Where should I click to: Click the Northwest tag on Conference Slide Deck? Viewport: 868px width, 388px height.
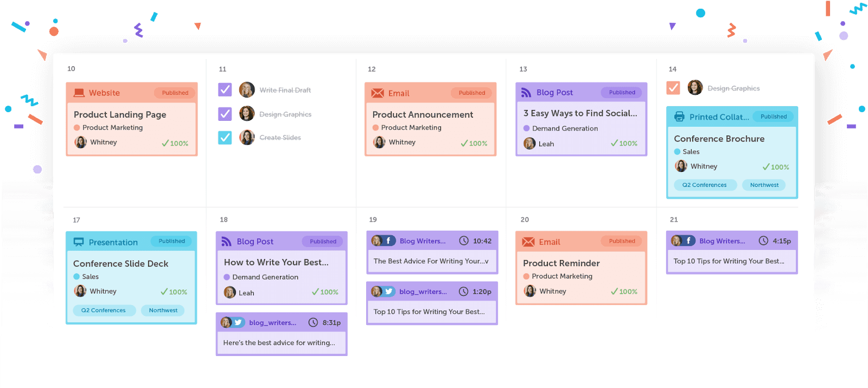click(163, 311)
